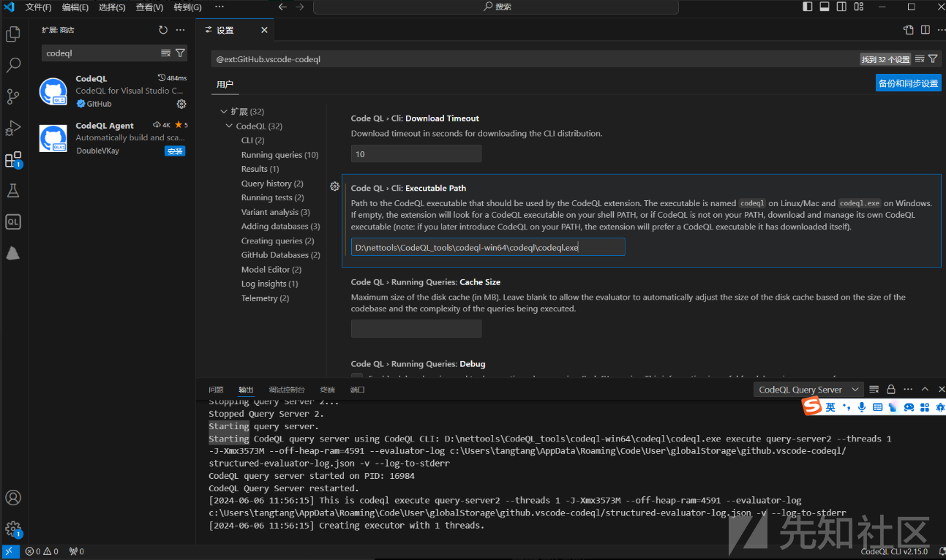Open the Testing flask view
946x560 pixels.
(x=13, y=191)
